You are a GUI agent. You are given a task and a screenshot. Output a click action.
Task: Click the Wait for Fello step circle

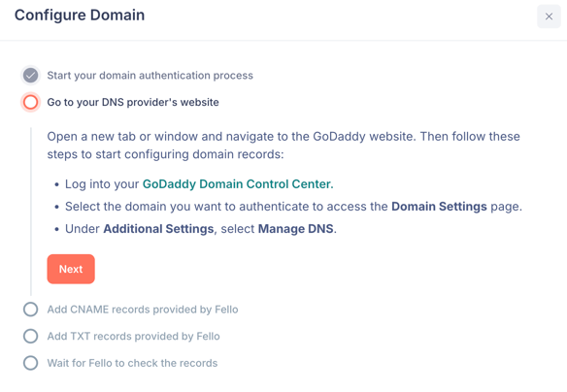tap(31, 363)
